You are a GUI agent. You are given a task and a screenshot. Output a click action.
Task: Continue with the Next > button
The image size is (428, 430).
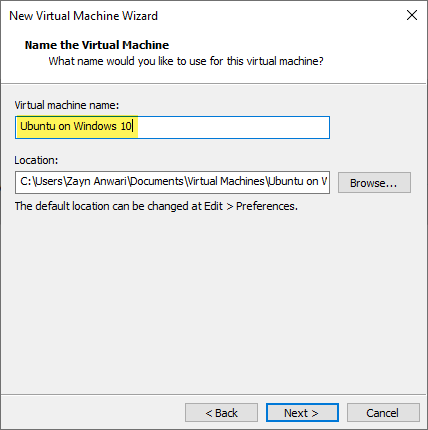point(302,413)
